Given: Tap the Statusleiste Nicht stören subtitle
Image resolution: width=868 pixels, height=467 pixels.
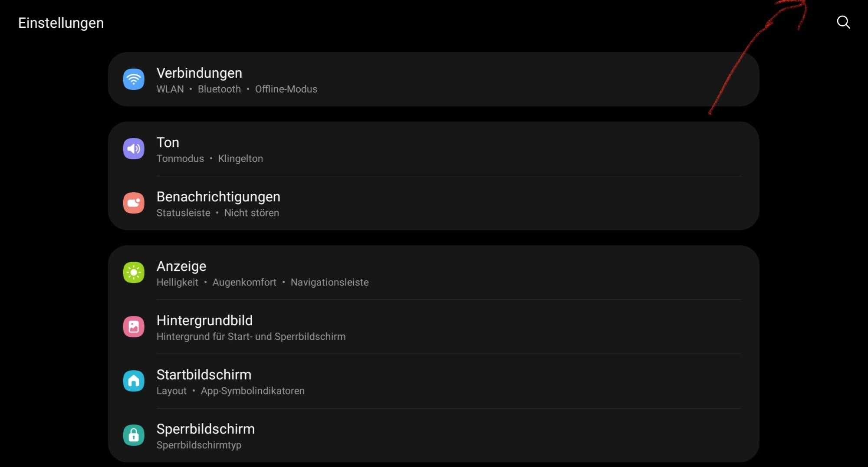Looking at the screenshot, I should tap(218, 213).
